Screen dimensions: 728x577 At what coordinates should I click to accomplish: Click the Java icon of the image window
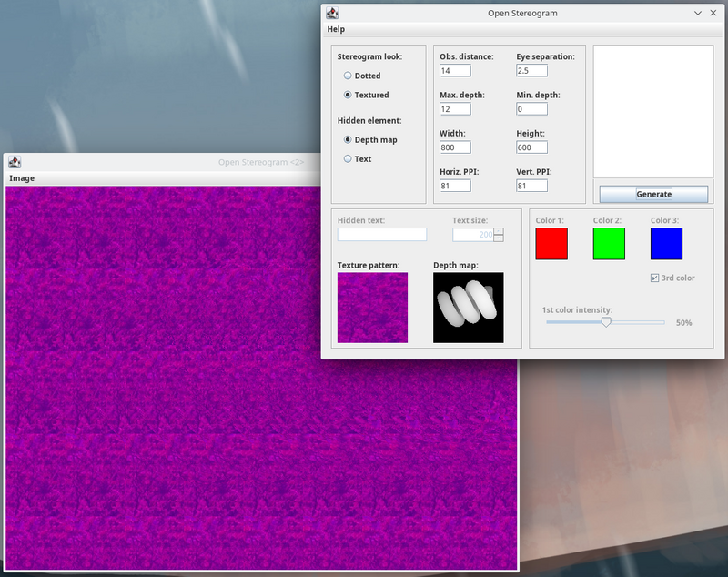coord(15,162)
